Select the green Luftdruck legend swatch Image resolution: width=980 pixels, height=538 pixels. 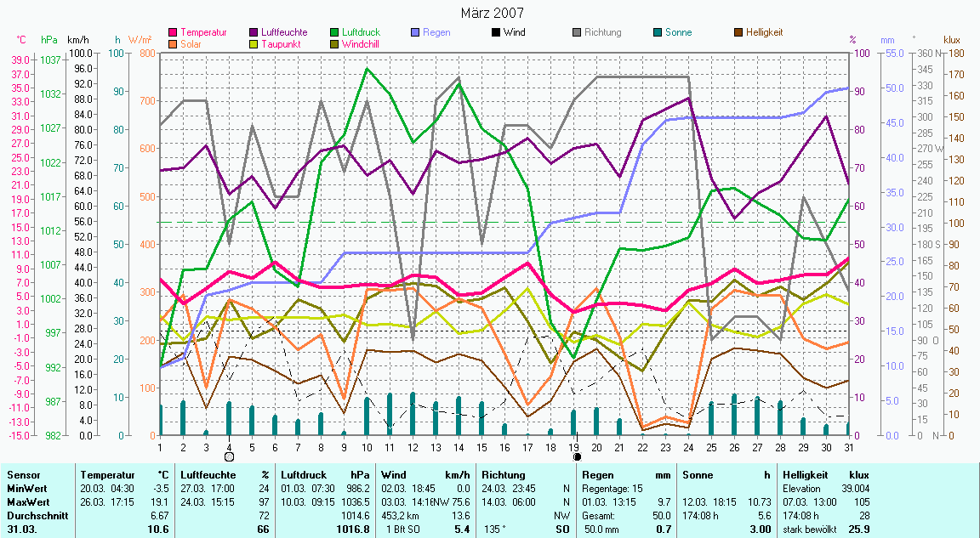[x=334, y=32]
